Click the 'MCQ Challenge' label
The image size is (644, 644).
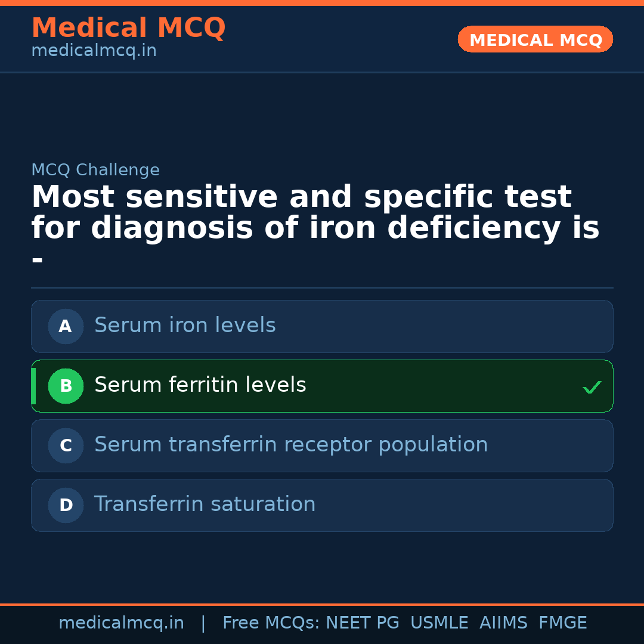click(x=95, y=170)
